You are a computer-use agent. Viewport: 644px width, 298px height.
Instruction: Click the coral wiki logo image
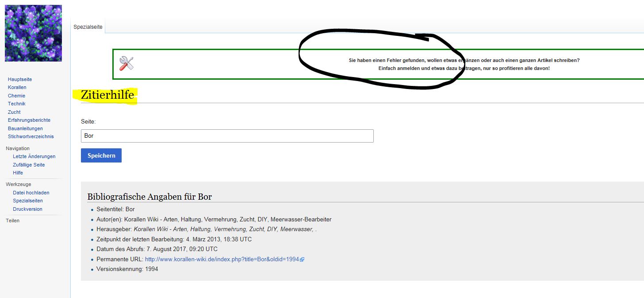point(33,33)
